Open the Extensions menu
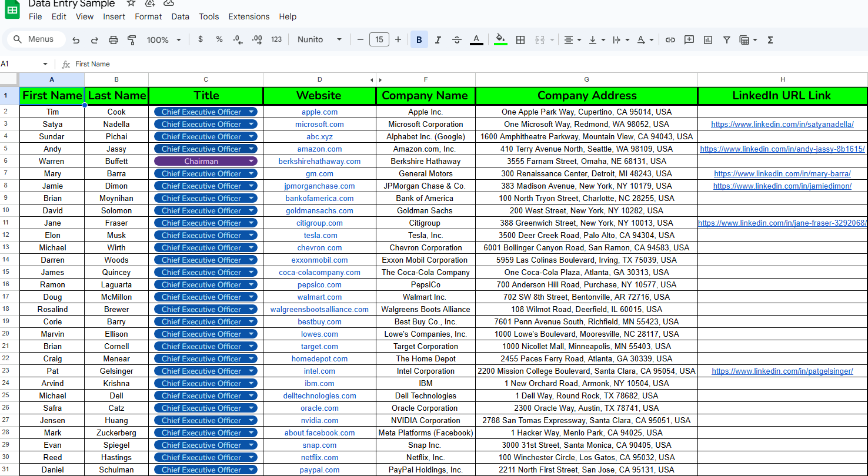Screen dimensions: 868x476 coord(249,16)
